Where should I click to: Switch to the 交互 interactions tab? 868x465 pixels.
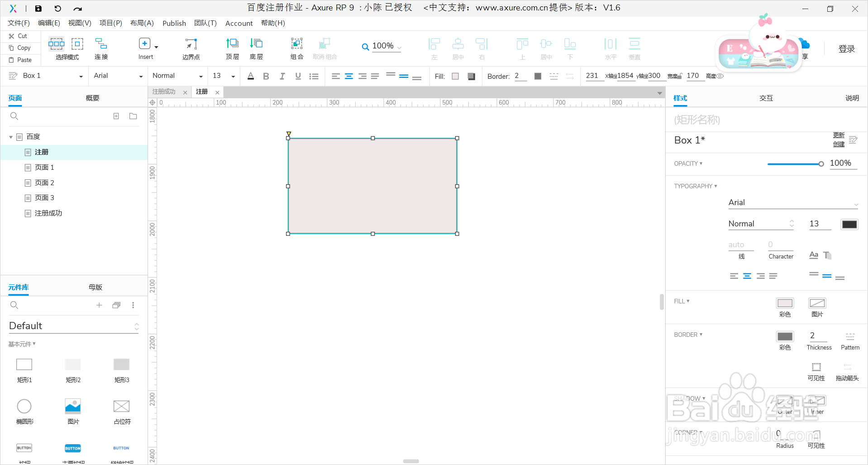click(766, 98)
